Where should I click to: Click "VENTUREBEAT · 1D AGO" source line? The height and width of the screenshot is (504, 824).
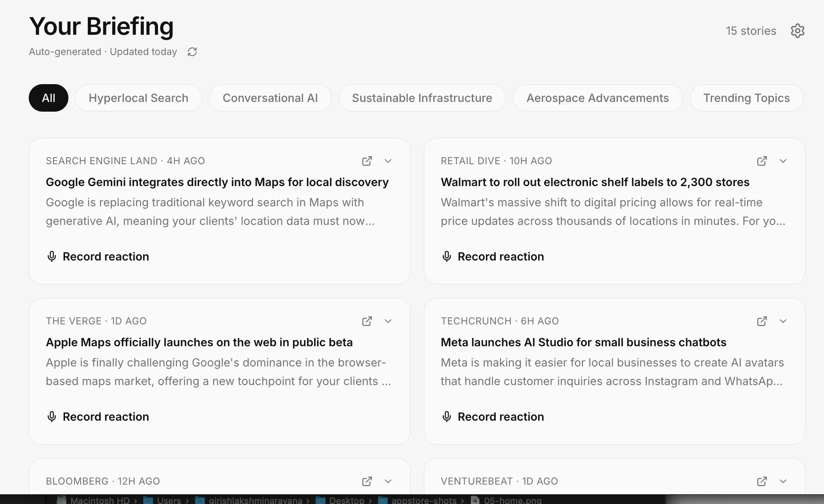tap(499, 481)
